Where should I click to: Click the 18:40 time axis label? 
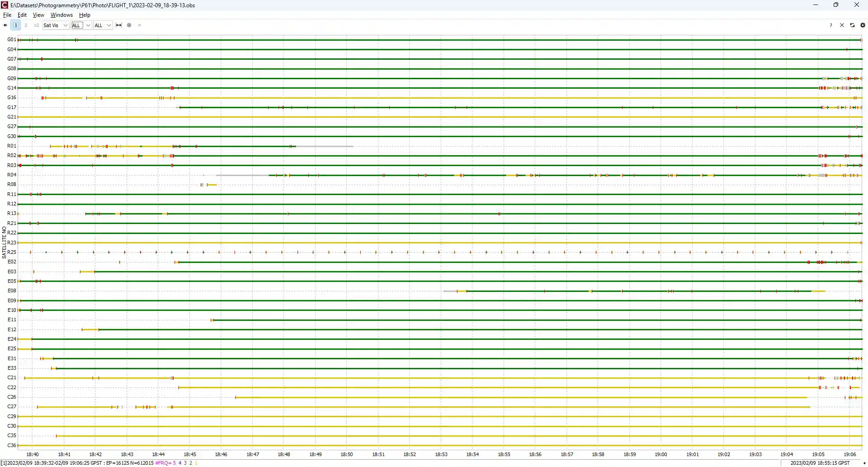[x=33, y=454]
